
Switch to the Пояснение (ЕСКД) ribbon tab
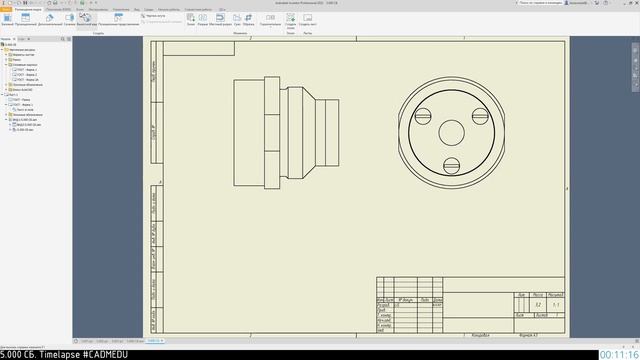point(58,9)
